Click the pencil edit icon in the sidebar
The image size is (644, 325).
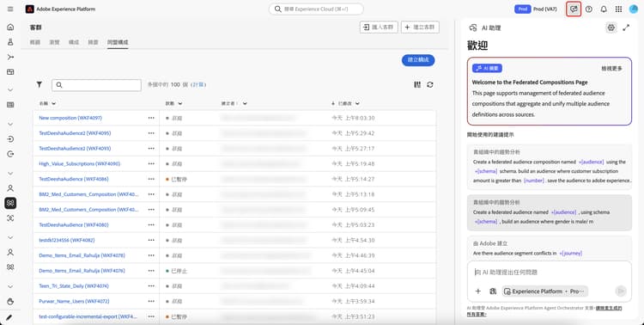point(9,317)
